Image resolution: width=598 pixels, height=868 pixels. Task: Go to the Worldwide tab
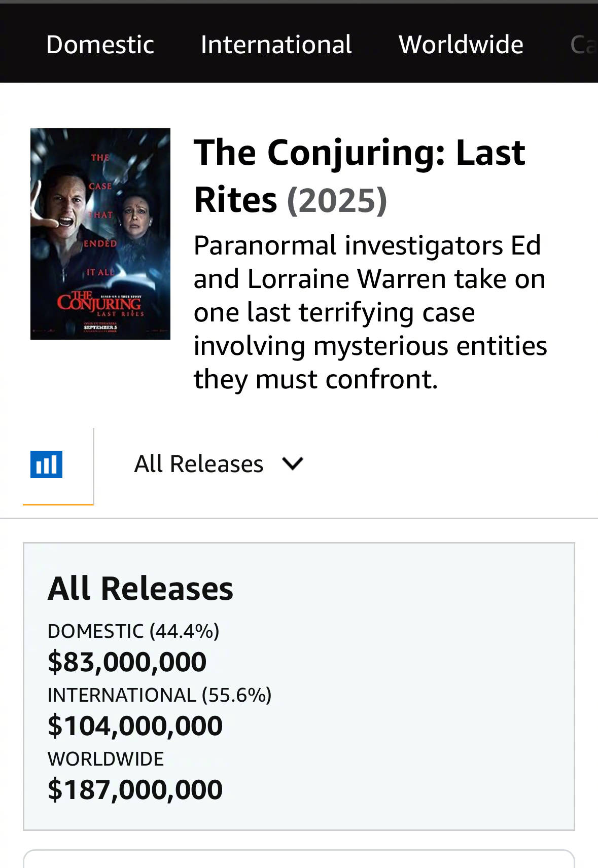[461, 45]
